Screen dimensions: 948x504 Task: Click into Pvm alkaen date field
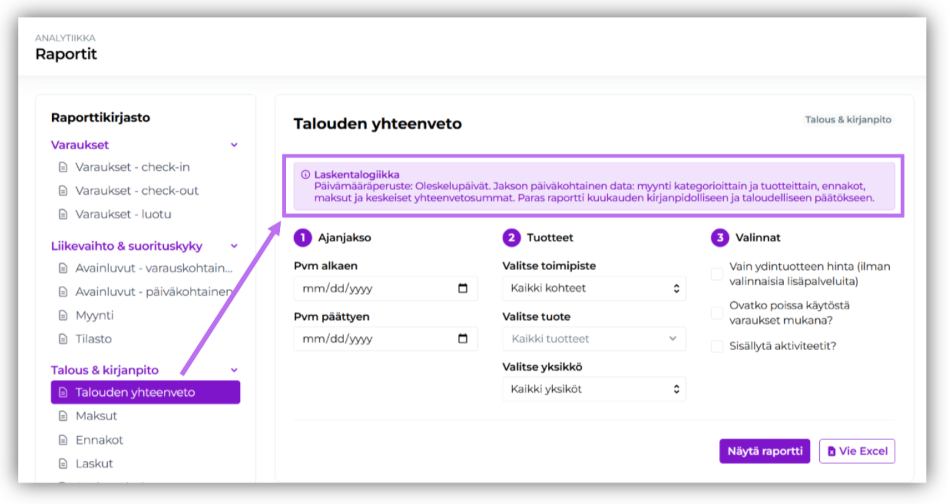tap(385, 288)
